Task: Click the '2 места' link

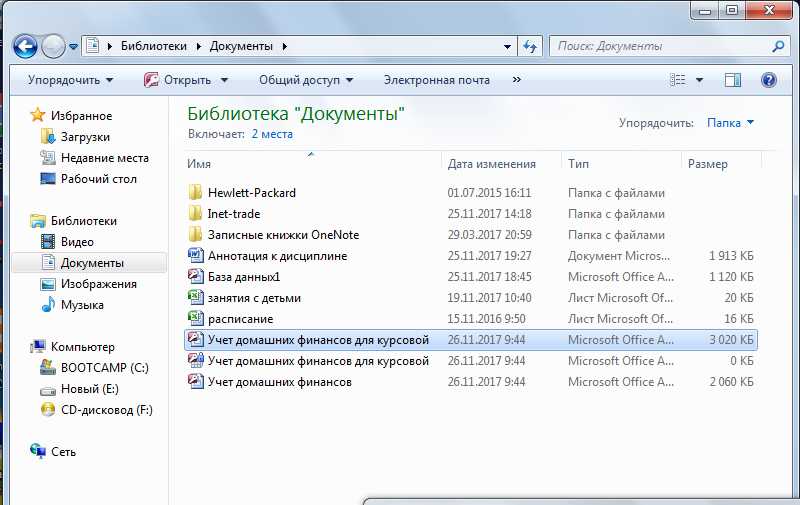Action: tap(271, 133)
